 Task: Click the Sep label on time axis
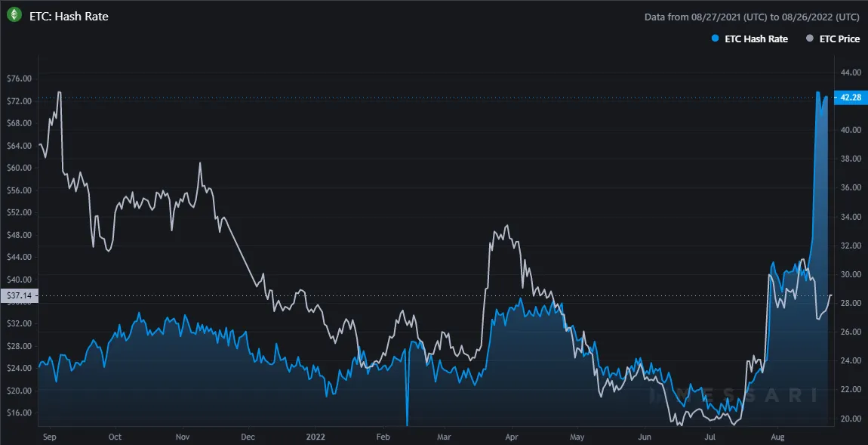tap(51, 437)
